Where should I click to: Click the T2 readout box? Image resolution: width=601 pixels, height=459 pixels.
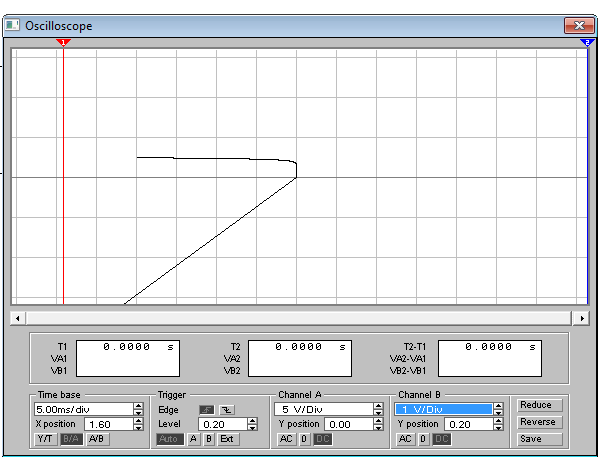coord(300,359)
